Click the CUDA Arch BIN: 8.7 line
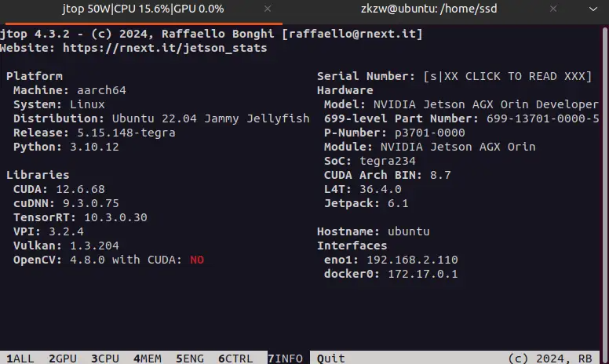This screenshot has width=609, height=364. tap(387, 175)
